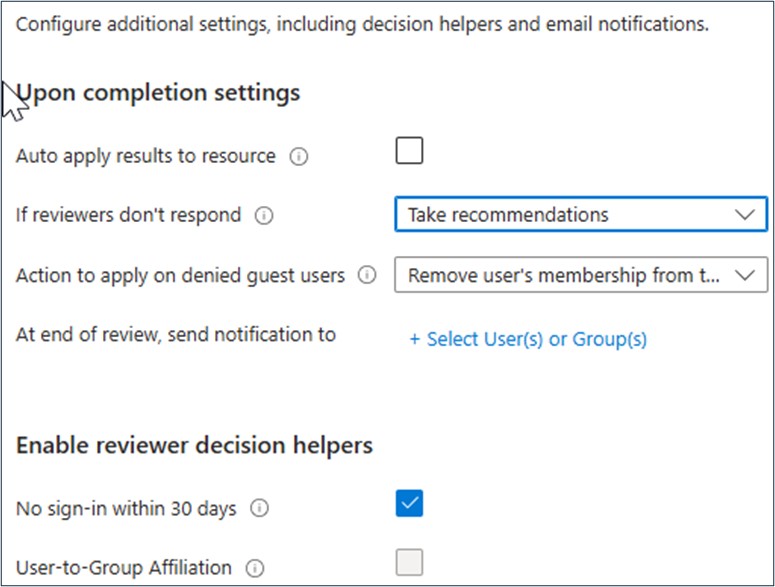
Task: Click info icon beside Auto apply results
Action: 298,157
